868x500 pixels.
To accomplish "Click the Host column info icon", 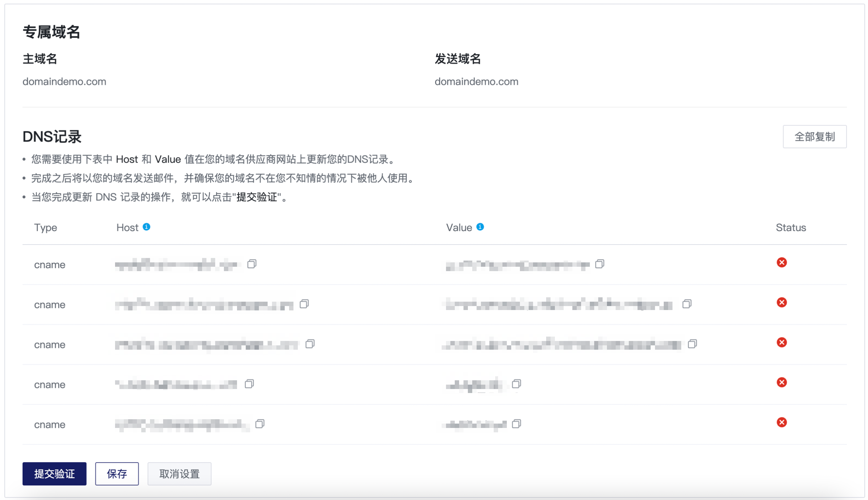I will [146, 227].
